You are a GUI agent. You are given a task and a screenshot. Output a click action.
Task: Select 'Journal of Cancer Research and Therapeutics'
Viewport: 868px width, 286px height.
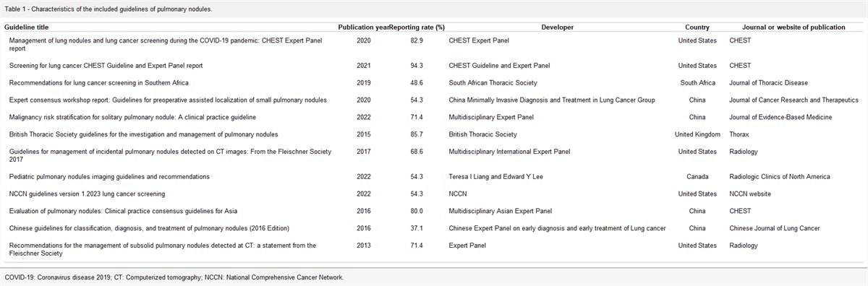click(x=793, y=100)
